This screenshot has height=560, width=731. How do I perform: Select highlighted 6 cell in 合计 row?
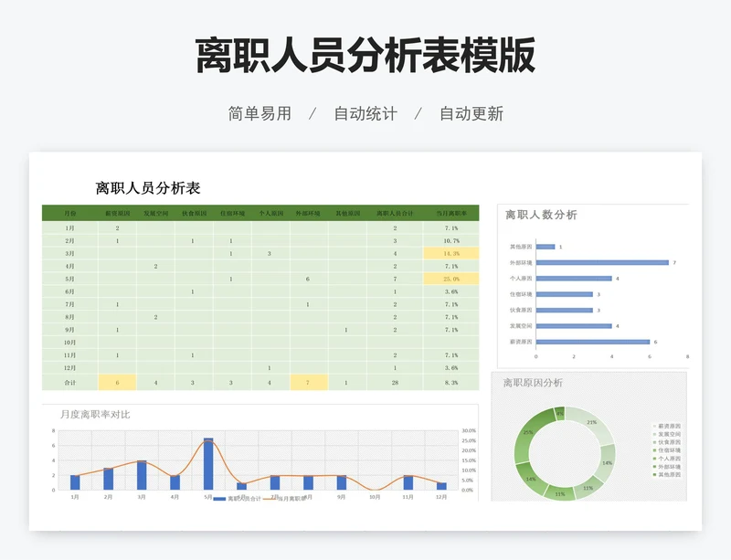pyautogui.click(x=118, y=383)
